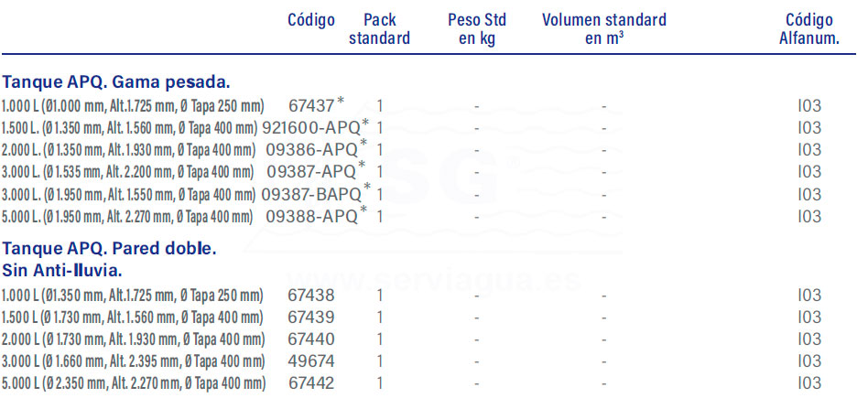Select product code 67439
Image resolution: width=868 pixels, height=398 pixels.
pos(311,317)
